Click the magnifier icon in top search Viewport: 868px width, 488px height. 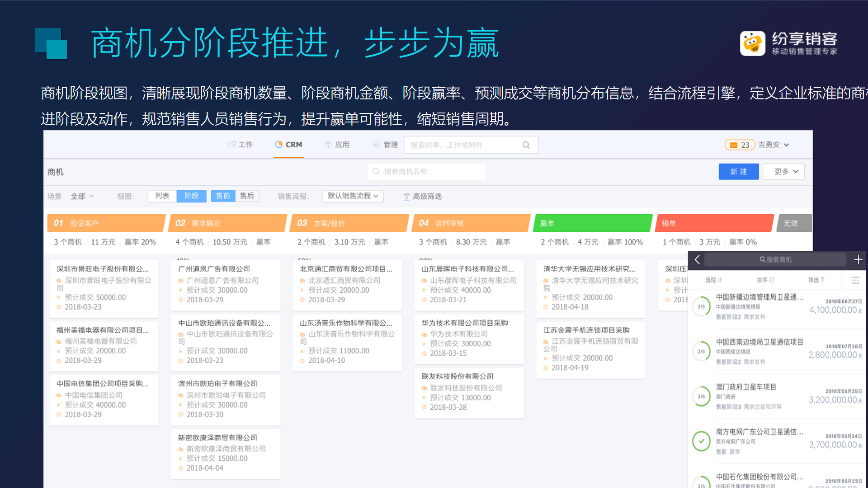click(x=526, y=145)
